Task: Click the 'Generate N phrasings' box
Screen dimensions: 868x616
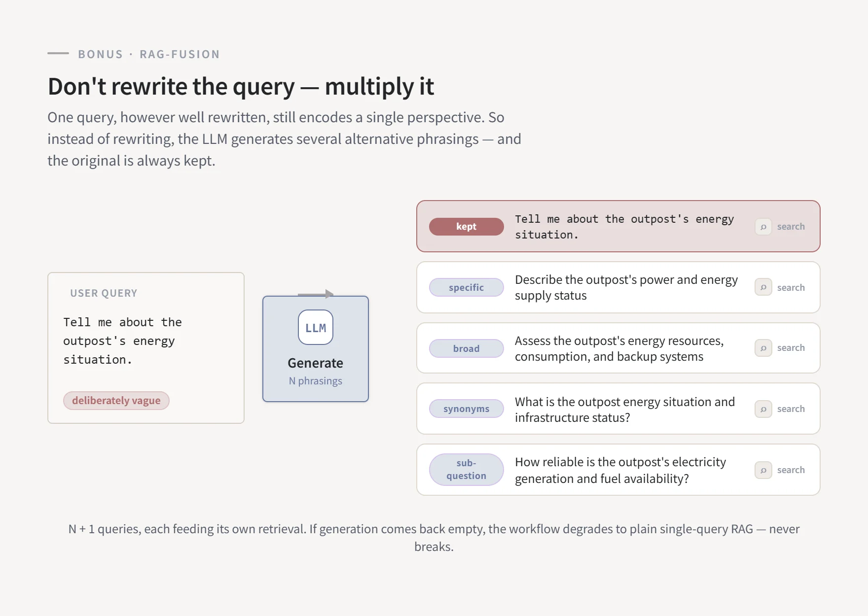Action: (316, 349)
